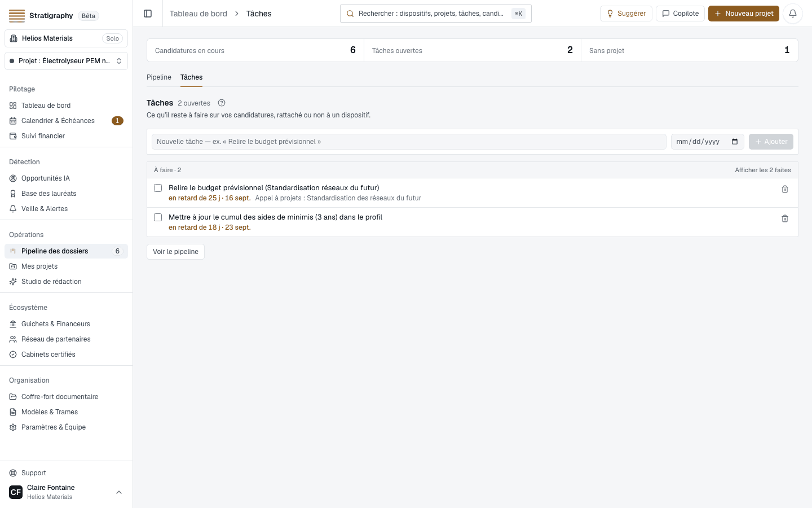Click the Nouveau projet button
The width and height of the screenshot is (812, 508).
744,14
